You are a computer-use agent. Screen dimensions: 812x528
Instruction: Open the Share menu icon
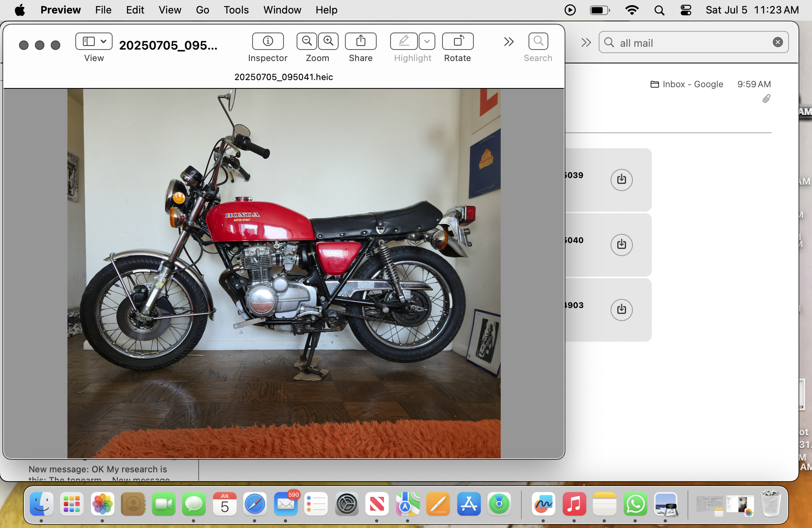(x=360, y=41)
